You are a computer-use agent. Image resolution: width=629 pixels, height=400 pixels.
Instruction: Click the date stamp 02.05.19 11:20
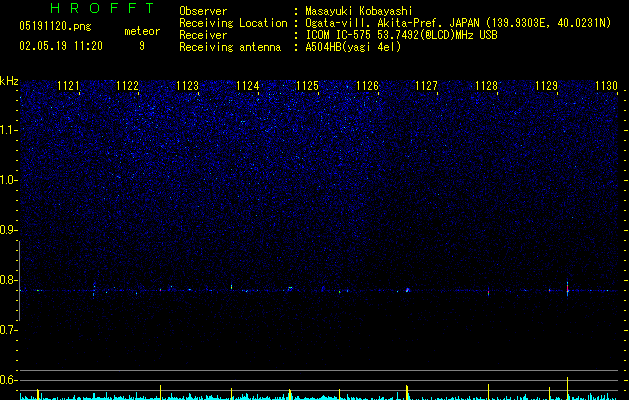pyautogui.click(x=61, y=46)
